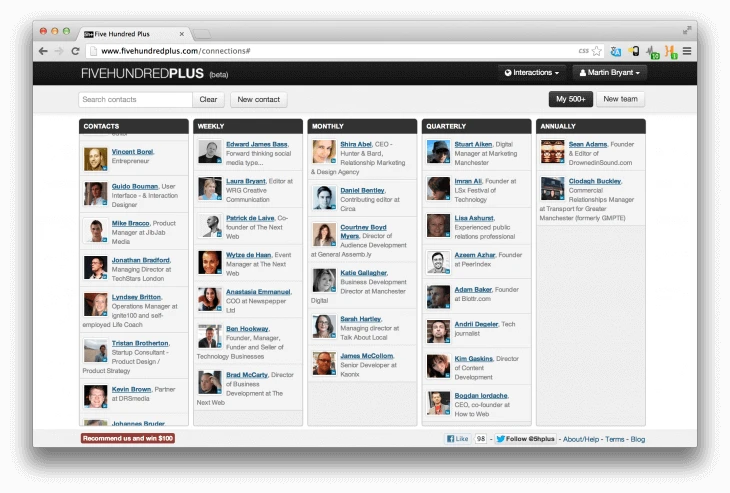730x493 pixels.
Task: Click James McCollom's name link
Action: pos(366,356)
